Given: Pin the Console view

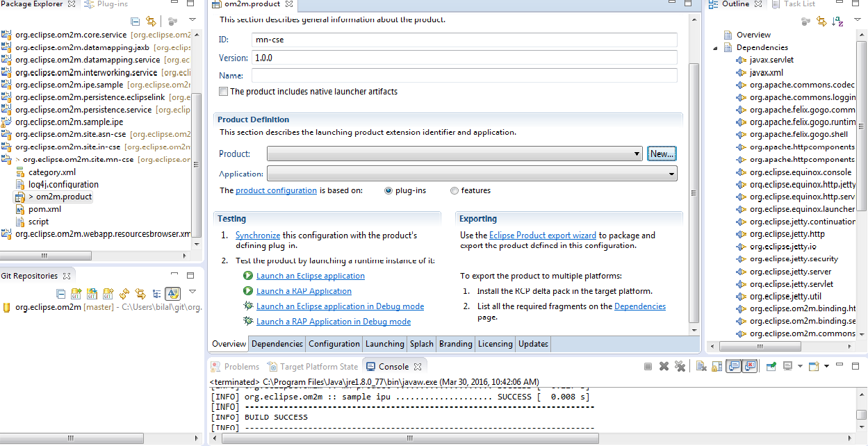Looking at the screenshot, I should pyautogui.click(x=771, y=366).
